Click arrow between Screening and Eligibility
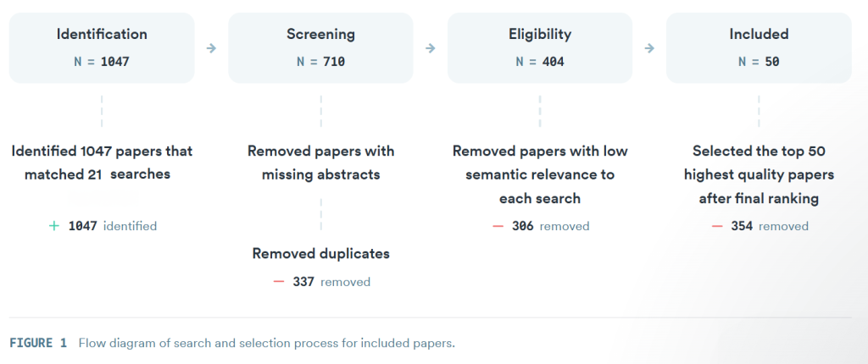The image size is (868, 364). click(430, 48)
